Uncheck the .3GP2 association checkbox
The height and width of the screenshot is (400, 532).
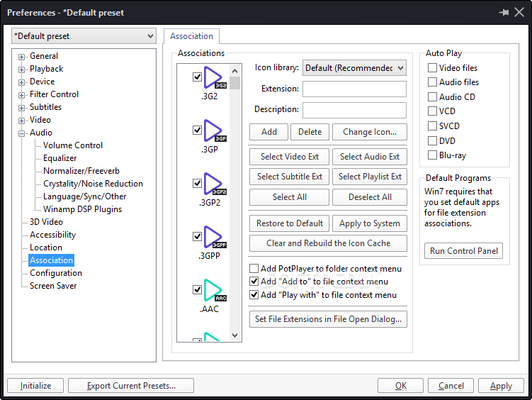pyautogui.click(x=197, y=184)
